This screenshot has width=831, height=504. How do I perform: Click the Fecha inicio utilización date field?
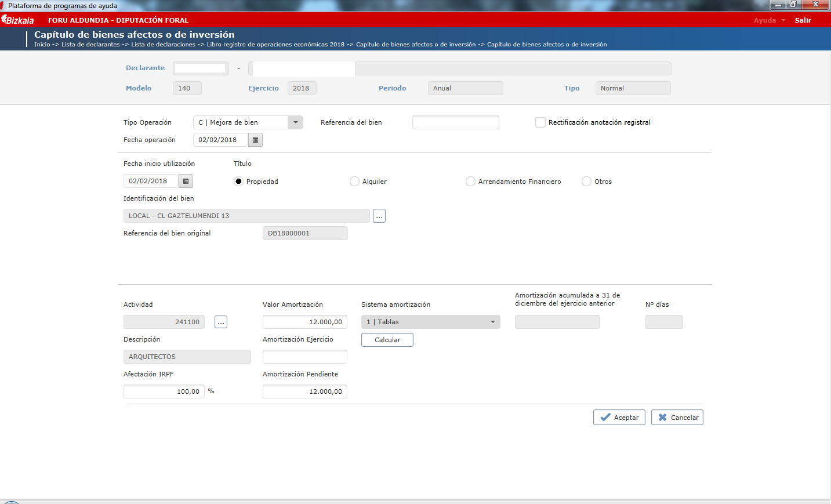151,181
